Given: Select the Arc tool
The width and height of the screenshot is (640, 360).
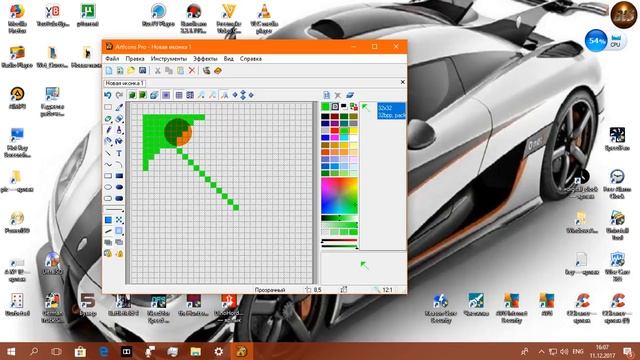Looking at the screenshot, I should (x=119, y=164).
